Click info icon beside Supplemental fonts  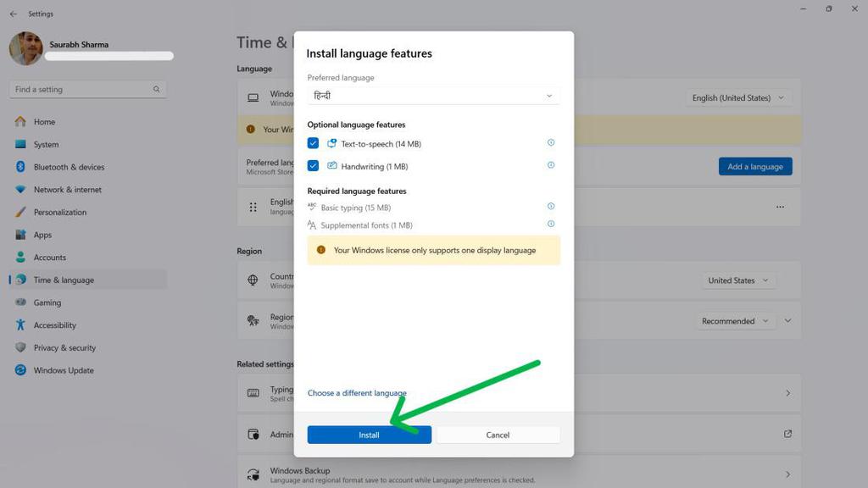point(551,224)
